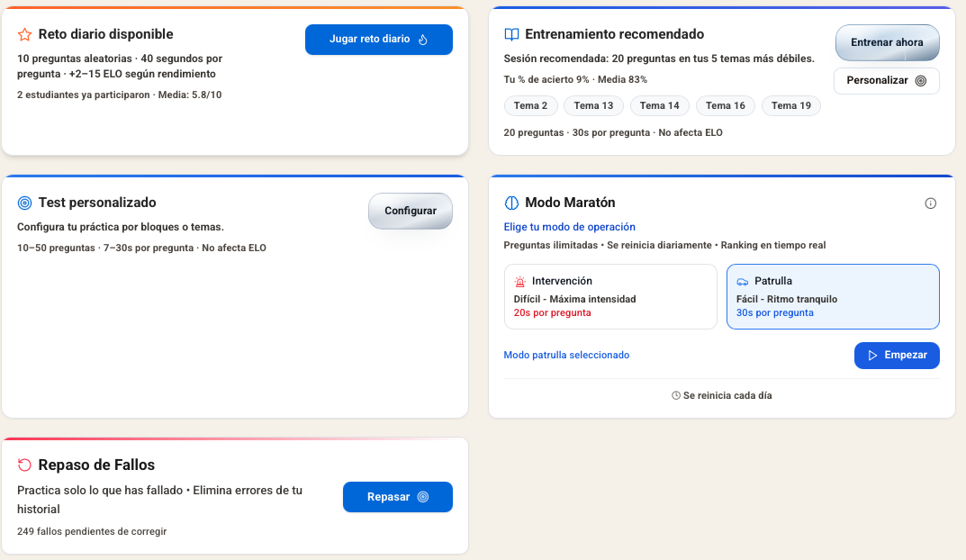Click the refresh icon beside Repaso de Fallos

click(x=25, y=465)
